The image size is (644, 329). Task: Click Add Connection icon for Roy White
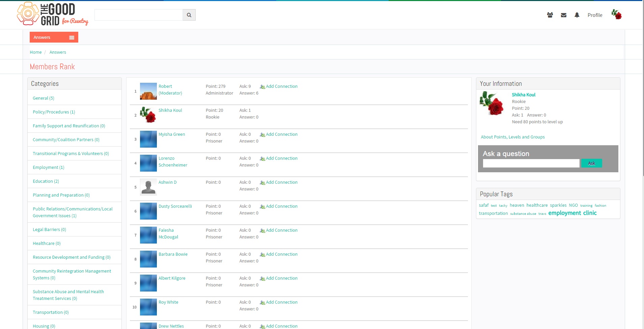pos(262,303)
